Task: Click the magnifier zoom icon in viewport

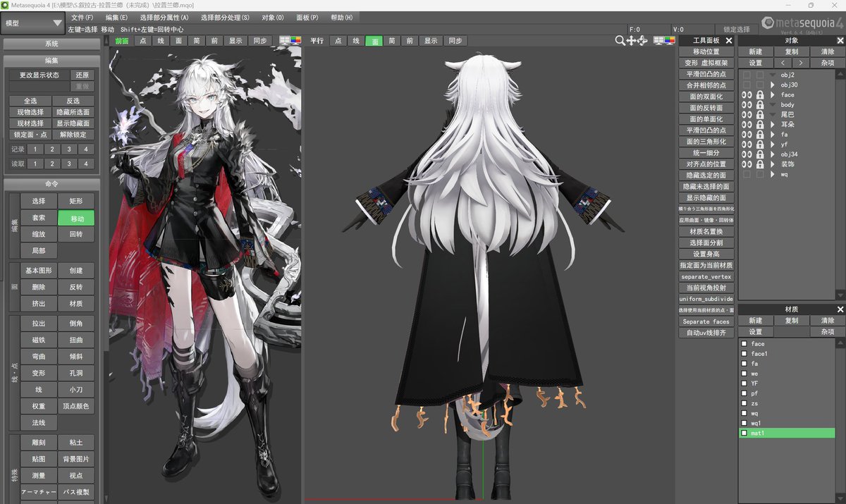Action: 620,41
